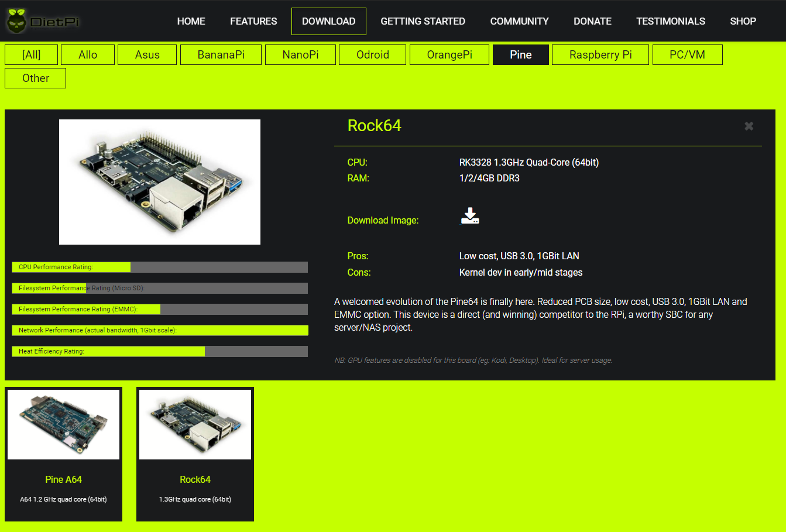
Task: Open the FEATURES menu item
Action: pyautogui.click(x=253, y=21)
